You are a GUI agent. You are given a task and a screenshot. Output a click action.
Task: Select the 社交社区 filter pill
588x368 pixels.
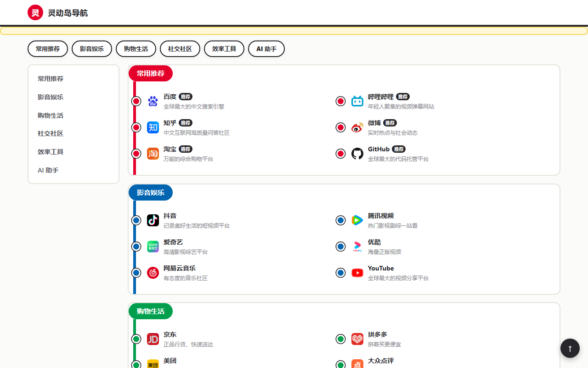(x=180, y=49)
